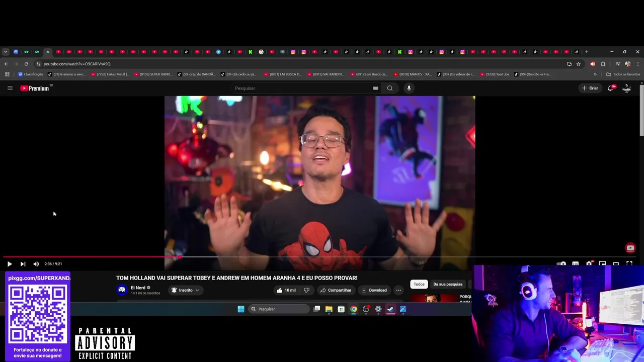Switch to miniplayer mode
The width and height of the screenshot is (644, 362).
tap(602, 264)
